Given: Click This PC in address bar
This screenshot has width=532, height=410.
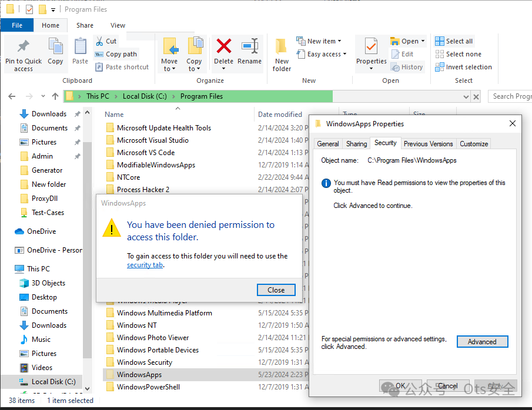Looking at the screenshot, I should 98,96.
